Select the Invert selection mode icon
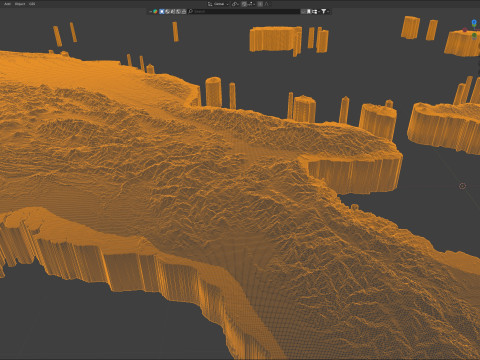This screenshot has width=480, height=360. (178, 11)
